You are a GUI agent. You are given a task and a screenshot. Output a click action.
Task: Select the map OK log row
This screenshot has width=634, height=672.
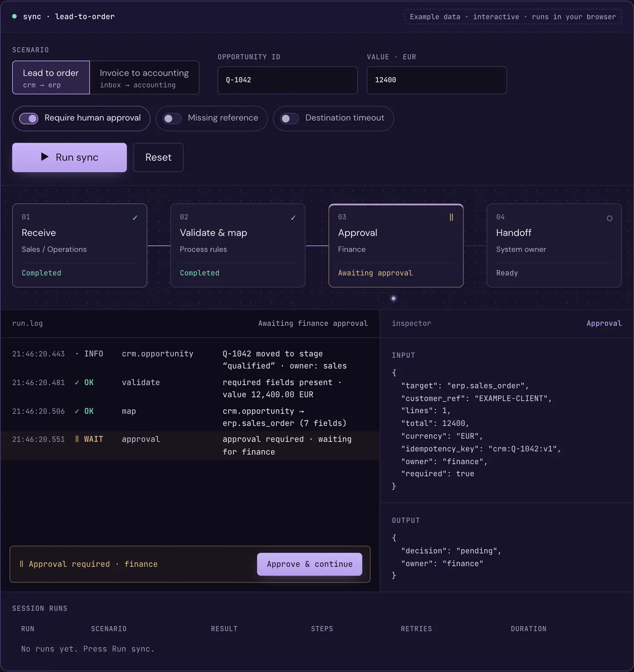click(190, 417)
